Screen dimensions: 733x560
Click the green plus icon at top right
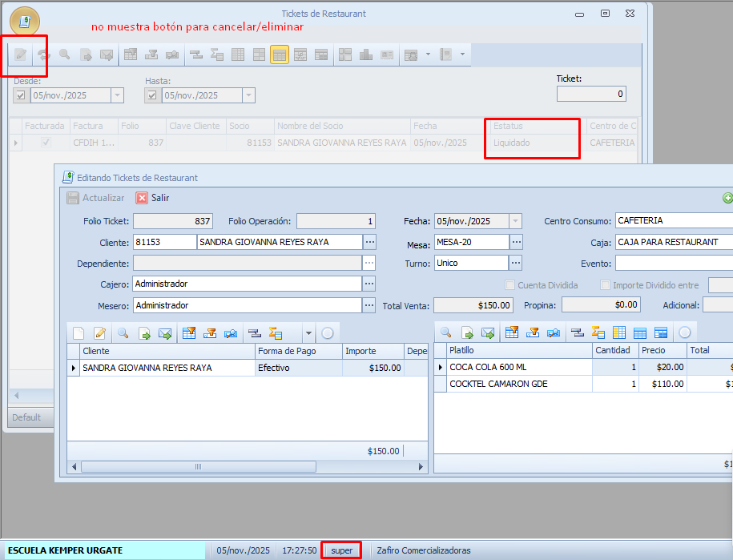[x=727, y=198]
